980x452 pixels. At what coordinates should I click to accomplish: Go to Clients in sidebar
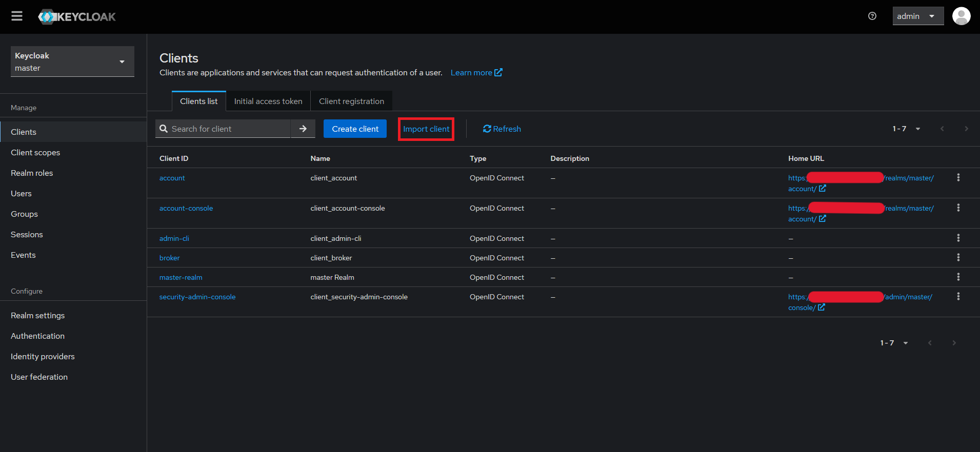(73, 132)
